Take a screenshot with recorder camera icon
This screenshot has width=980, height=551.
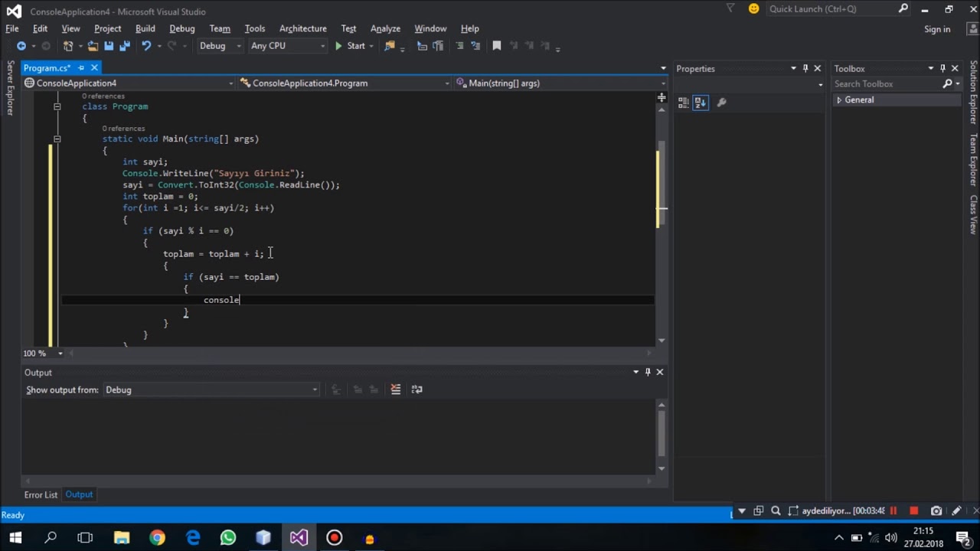click(936, 511)
